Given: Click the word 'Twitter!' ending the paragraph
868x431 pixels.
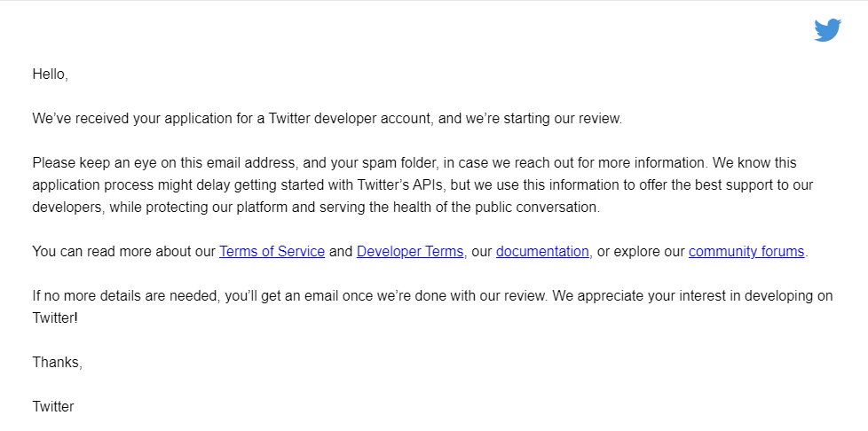Looking at the screenshot, I should (55, 317).
